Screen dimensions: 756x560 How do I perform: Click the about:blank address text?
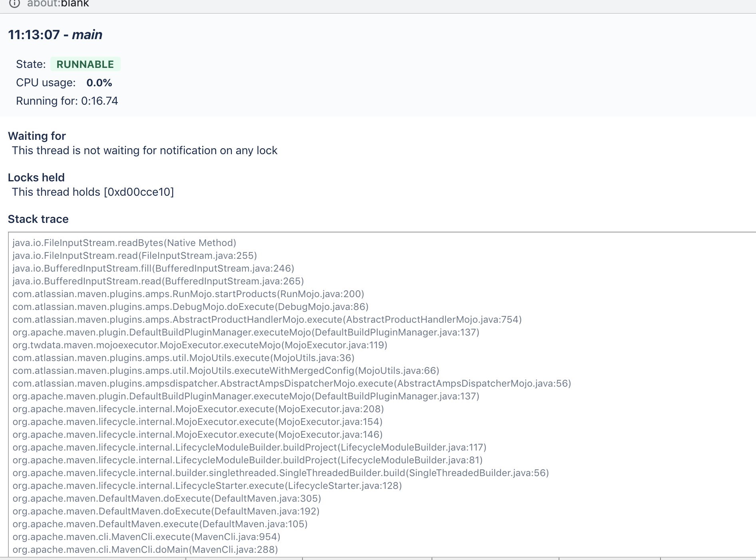(58, 4)
